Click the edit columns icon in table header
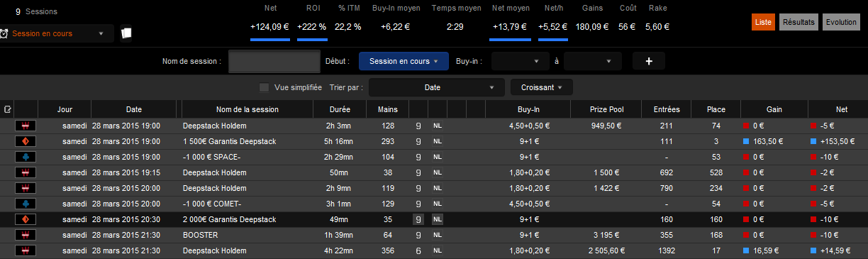Image resolution: width=868 pixels, height=259 pixels. (x=7, y=109)
